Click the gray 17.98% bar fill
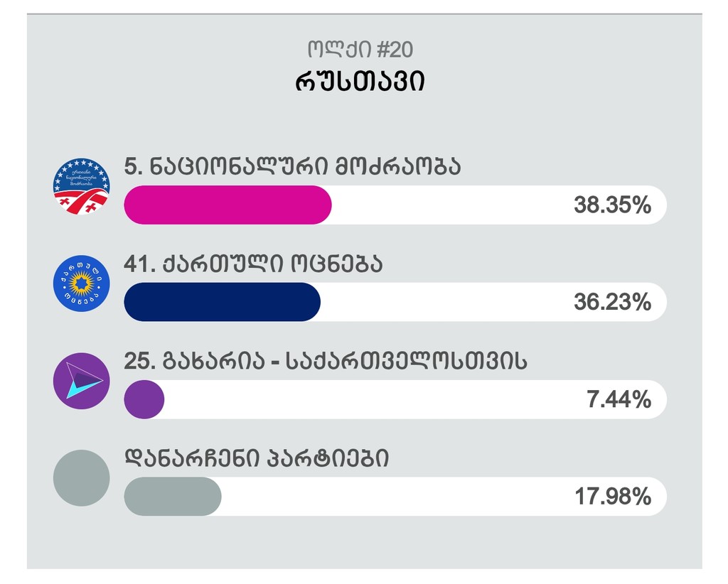Viewport: 728px width, 584px height. (x=172, y=497)
